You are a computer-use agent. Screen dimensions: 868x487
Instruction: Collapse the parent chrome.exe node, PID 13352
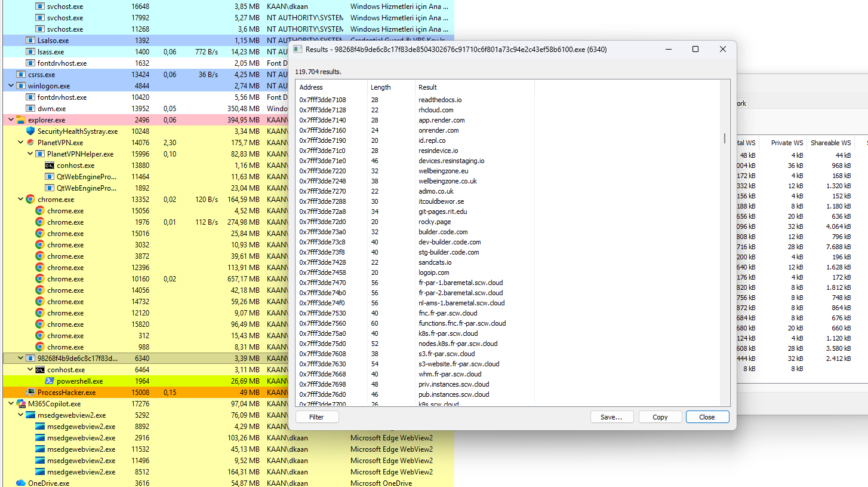(x=20, y=199)
